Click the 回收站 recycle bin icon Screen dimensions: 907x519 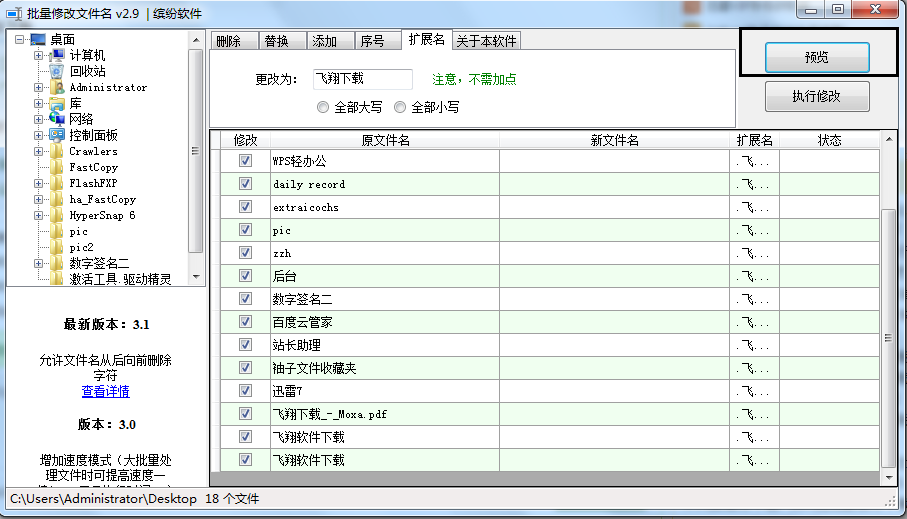click(57, 71)
